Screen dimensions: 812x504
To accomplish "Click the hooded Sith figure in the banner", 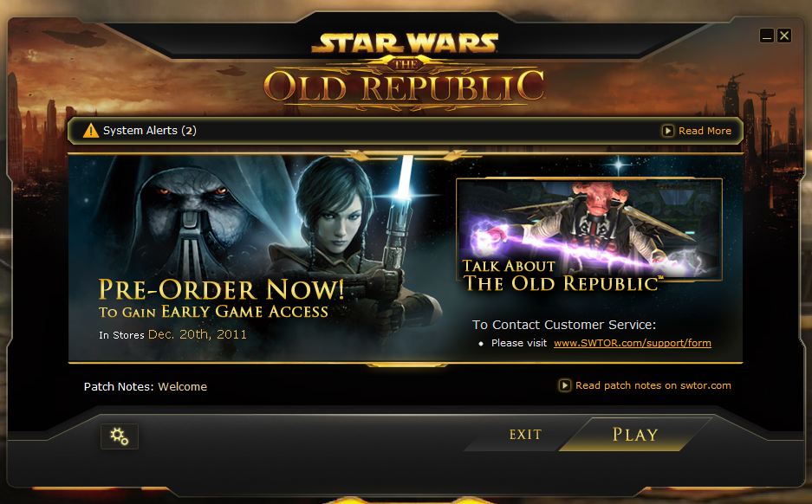I will pos(192,217).
